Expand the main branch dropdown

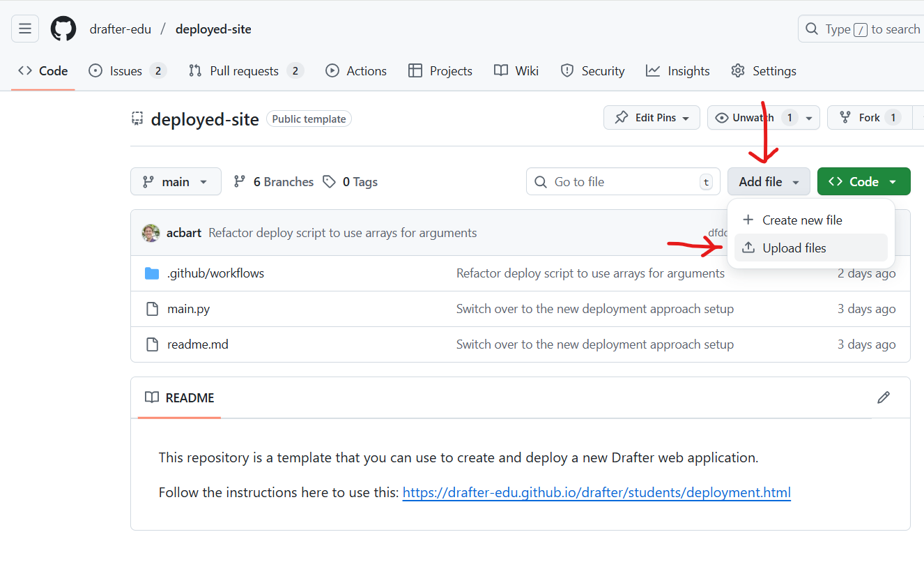tap(176, 181)
